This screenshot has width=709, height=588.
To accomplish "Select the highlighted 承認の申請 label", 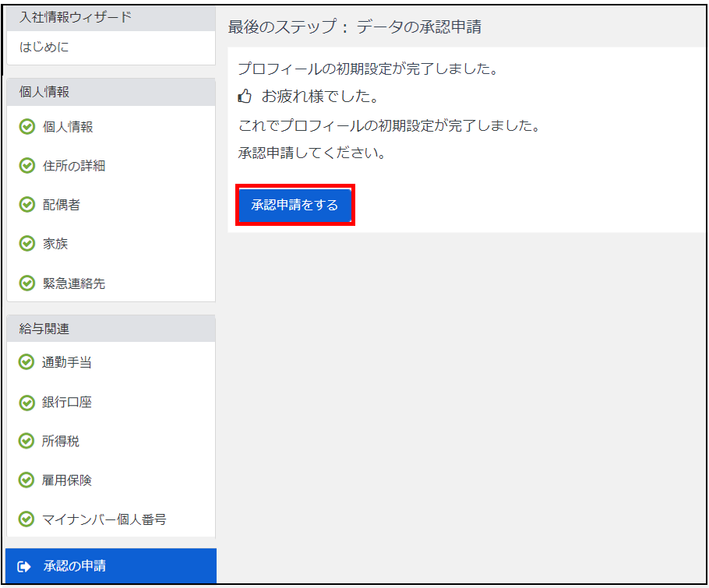I will [75, 566].
